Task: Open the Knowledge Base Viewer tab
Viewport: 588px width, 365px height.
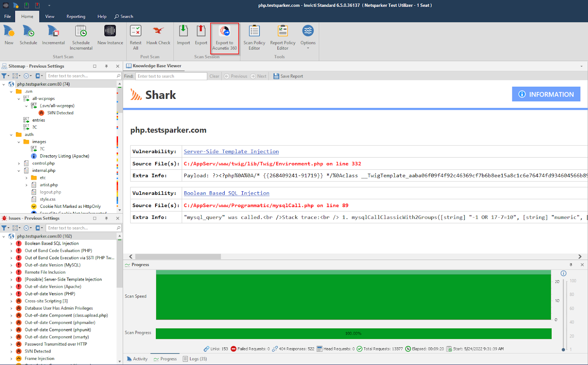Action: tap(154, 66)
